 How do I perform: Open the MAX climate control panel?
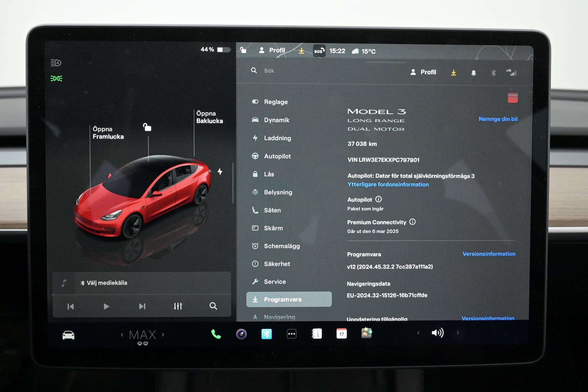pyautogui.click(x=143, y=335)
